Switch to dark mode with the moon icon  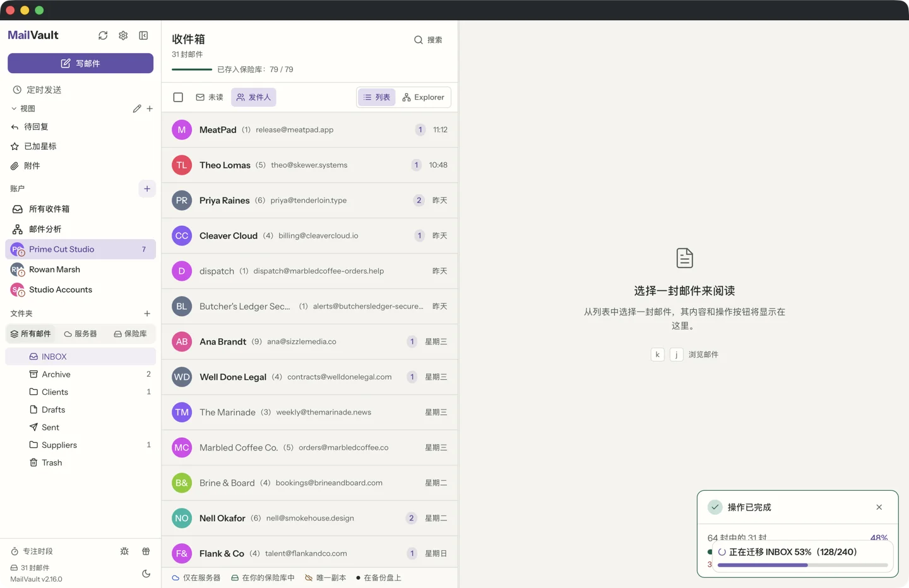[x=146, y=573]
